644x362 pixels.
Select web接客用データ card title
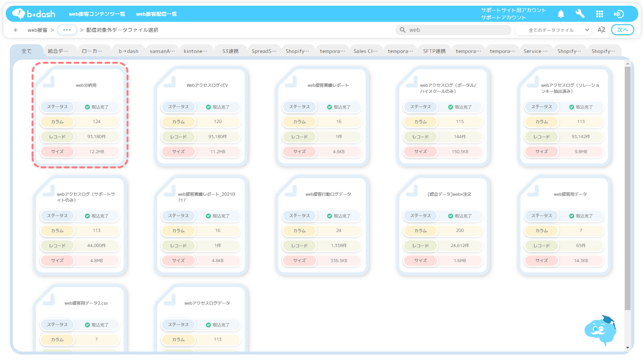pyautogui.click(x=570, y=194)
